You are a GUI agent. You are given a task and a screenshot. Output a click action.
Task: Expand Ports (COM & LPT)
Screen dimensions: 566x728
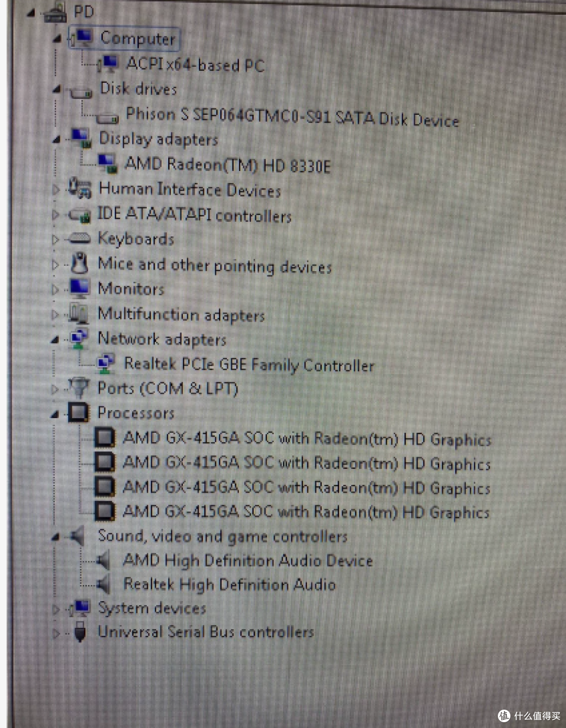tap(55, 389)
